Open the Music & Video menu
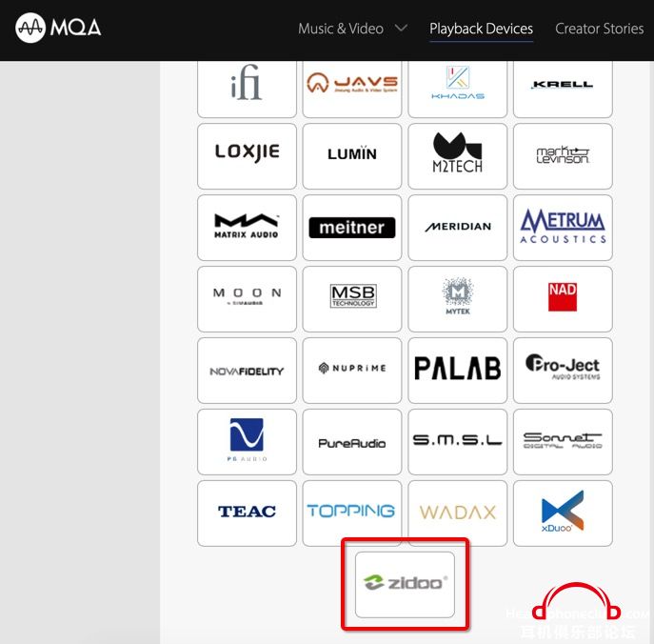This screenshot has width=654, height=644. [341, 29]
